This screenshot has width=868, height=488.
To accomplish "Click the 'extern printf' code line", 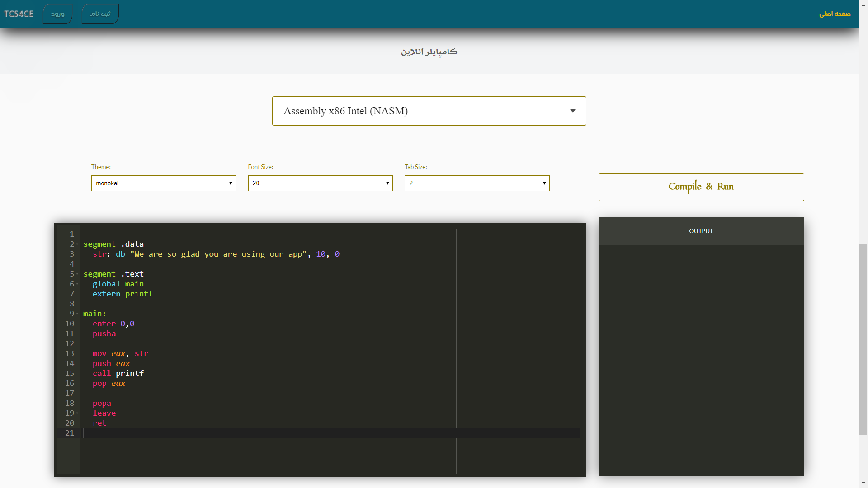I will [123, 294].
